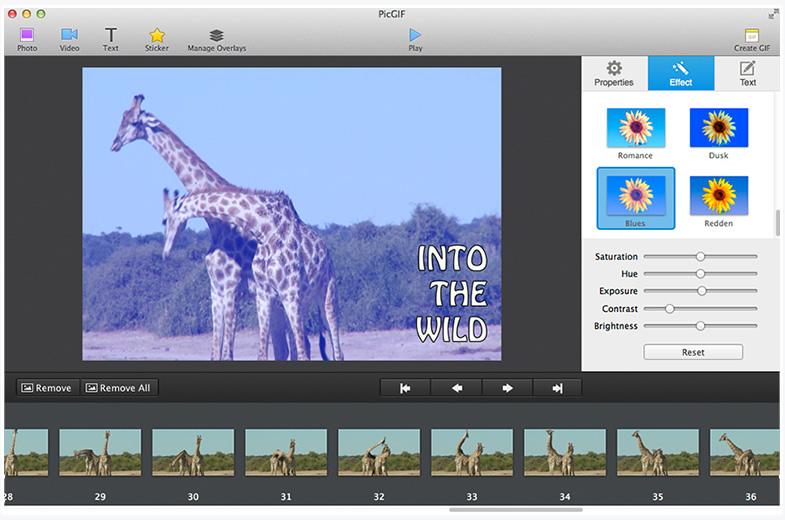The width and height of the screenshot is (785, 520).
Task: Click the Reset button for adjustments
Action: (x=693, y=352)
